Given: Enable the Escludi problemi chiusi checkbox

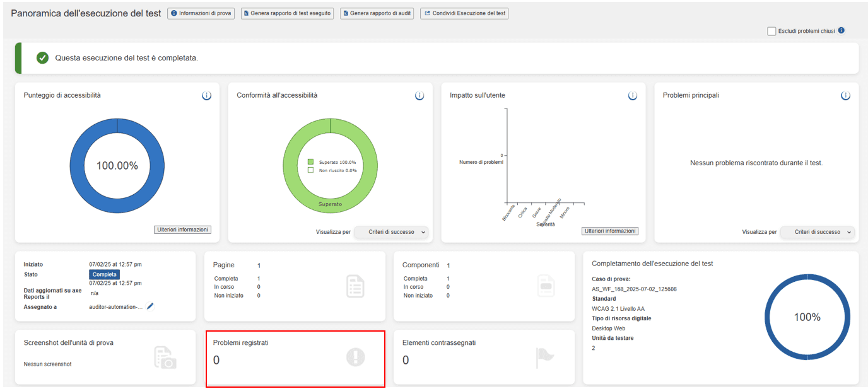Looking at the screenshot, I should coord(771,32).
